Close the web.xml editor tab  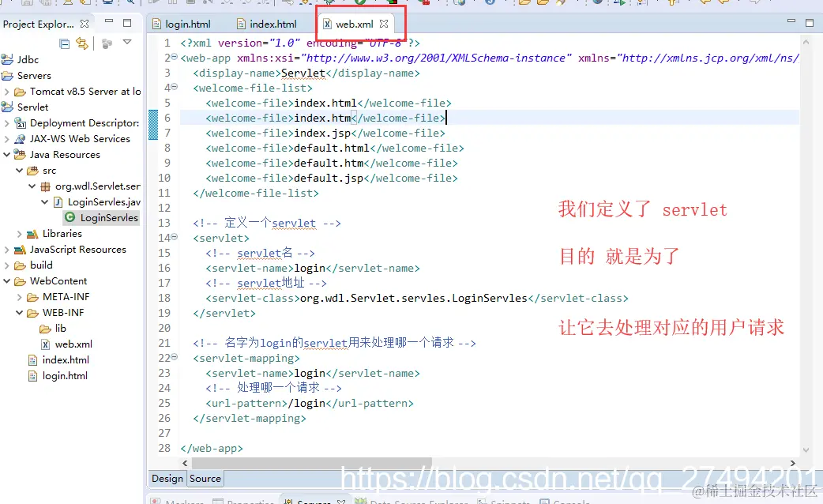[x=384, y=24]
